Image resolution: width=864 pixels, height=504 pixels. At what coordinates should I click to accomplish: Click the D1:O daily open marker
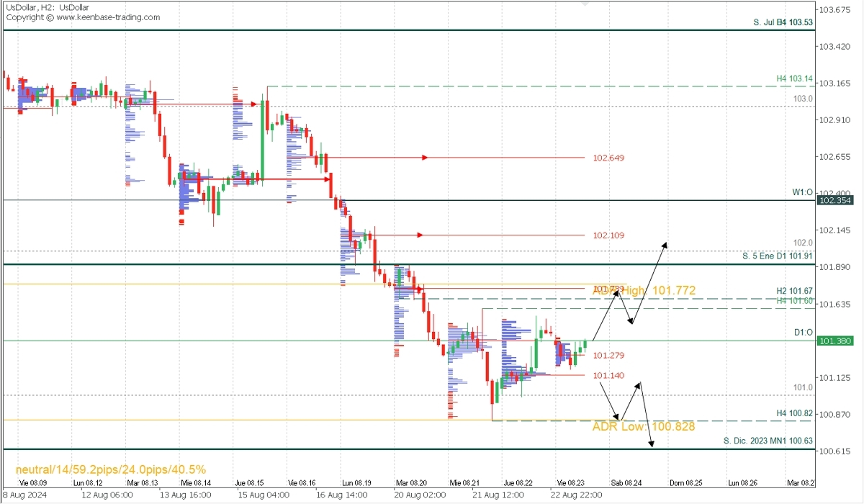tap(803, 332)
